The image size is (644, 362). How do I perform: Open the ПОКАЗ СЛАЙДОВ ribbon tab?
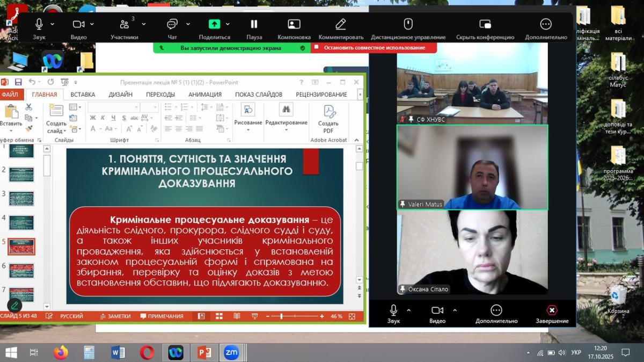click(259, 95)
